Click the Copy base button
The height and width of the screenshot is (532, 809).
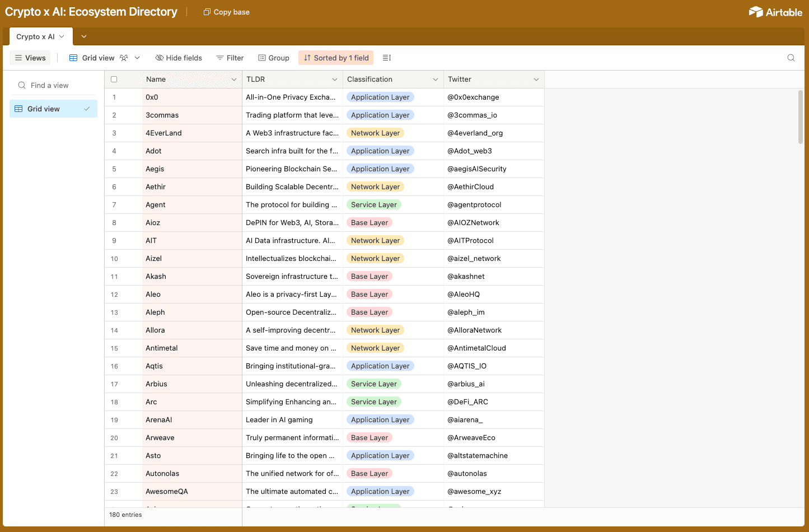pos(226,12)
